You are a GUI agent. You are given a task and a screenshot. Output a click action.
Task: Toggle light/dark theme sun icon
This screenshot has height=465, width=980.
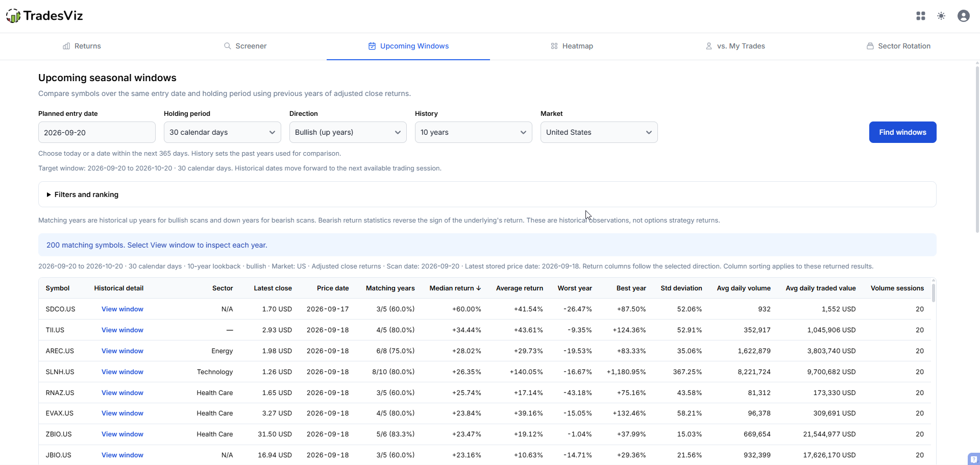click(941, 16)
